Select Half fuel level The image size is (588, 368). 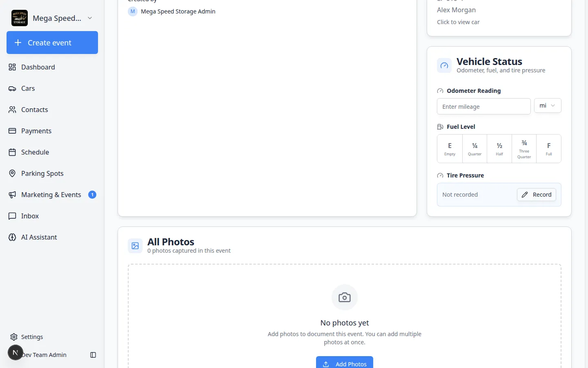(x=499, y=149)
